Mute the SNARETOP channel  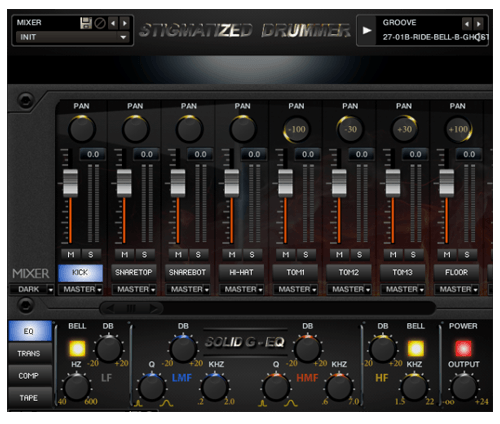[124, 255]
